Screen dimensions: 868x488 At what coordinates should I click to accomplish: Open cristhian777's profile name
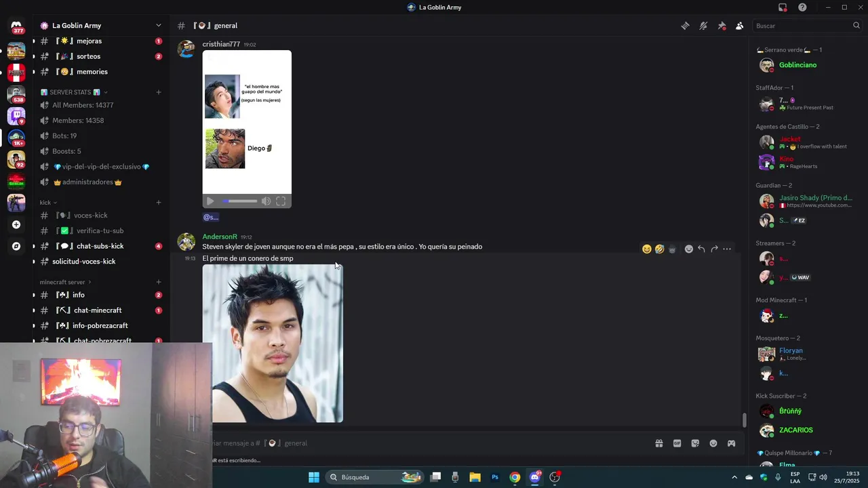point(221,44)
